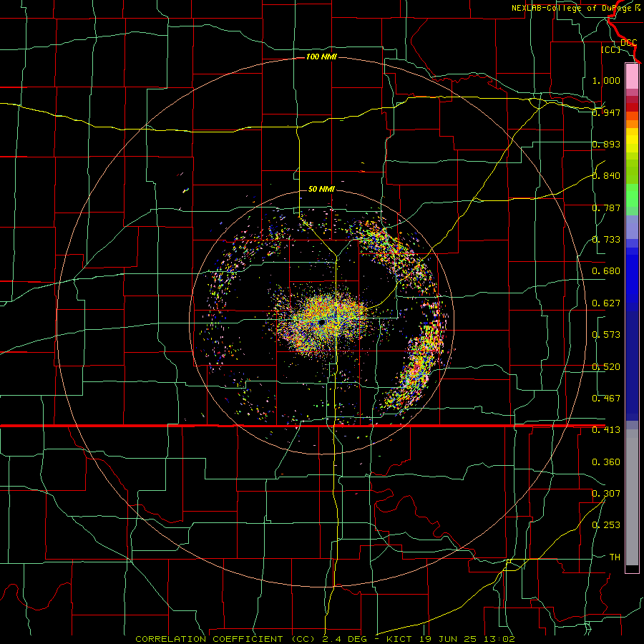Click the DCC label above the color scale

tap(629, 43)
